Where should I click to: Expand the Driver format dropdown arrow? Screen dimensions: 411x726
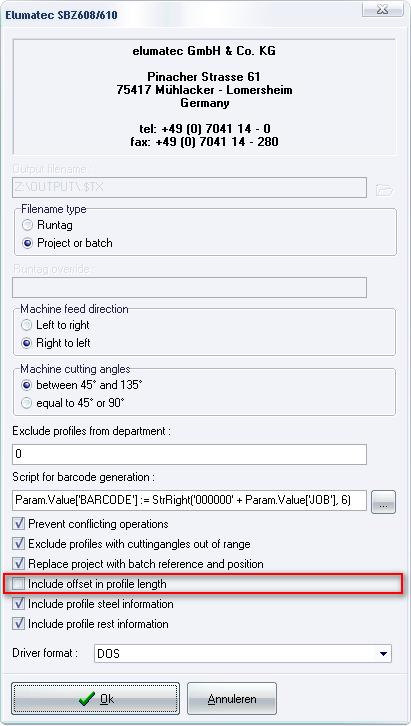coord(383,654)
